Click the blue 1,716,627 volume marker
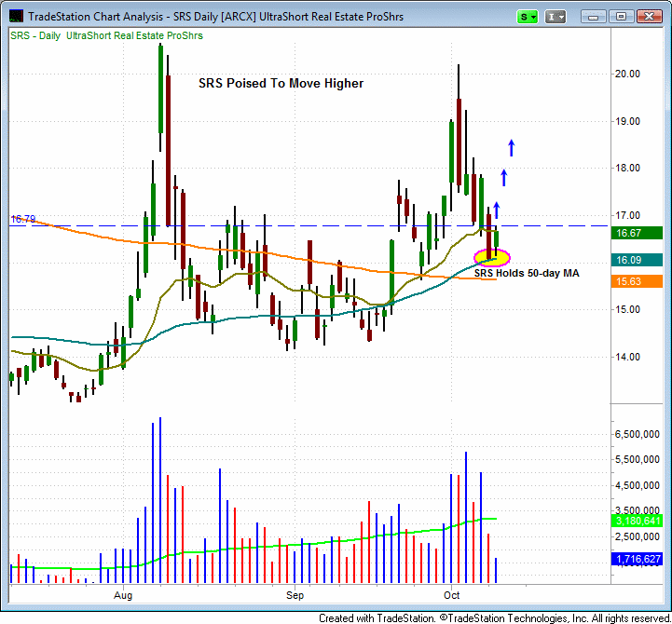672x624 pixels. coord(637,559)
